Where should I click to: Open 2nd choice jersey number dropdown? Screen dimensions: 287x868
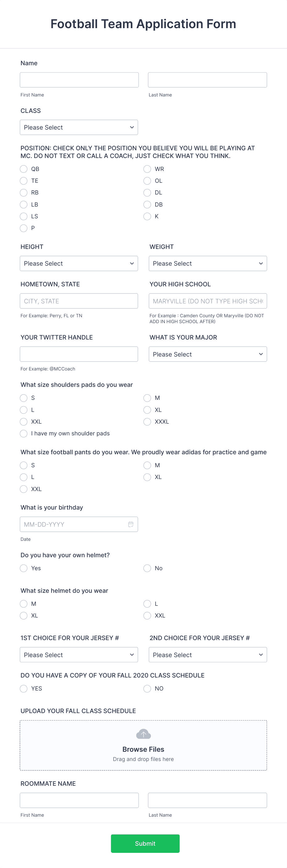(x=208, y=655)
